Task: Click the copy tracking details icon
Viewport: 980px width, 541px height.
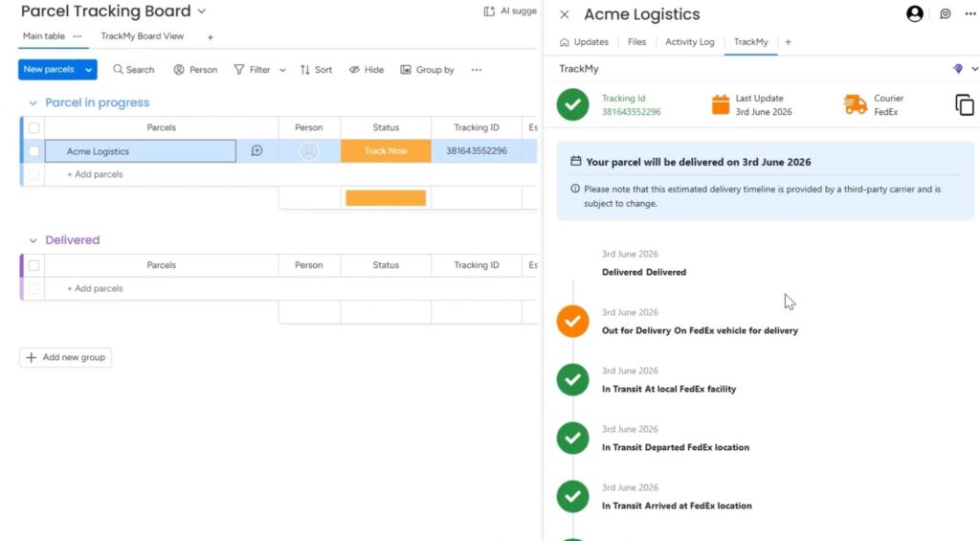Action: pyautogui.click(x=965, y=104)
